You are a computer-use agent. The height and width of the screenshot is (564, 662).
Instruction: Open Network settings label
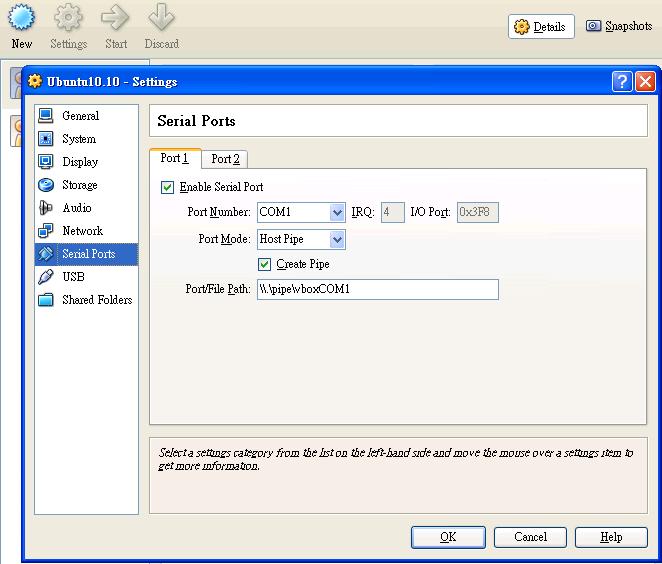point(82,230)
